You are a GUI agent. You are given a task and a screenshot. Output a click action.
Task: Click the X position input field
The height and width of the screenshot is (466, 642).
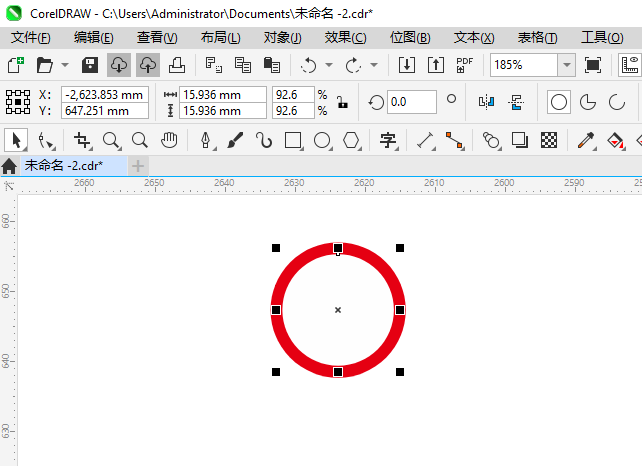pyautogui.click(x=105, y=95)
